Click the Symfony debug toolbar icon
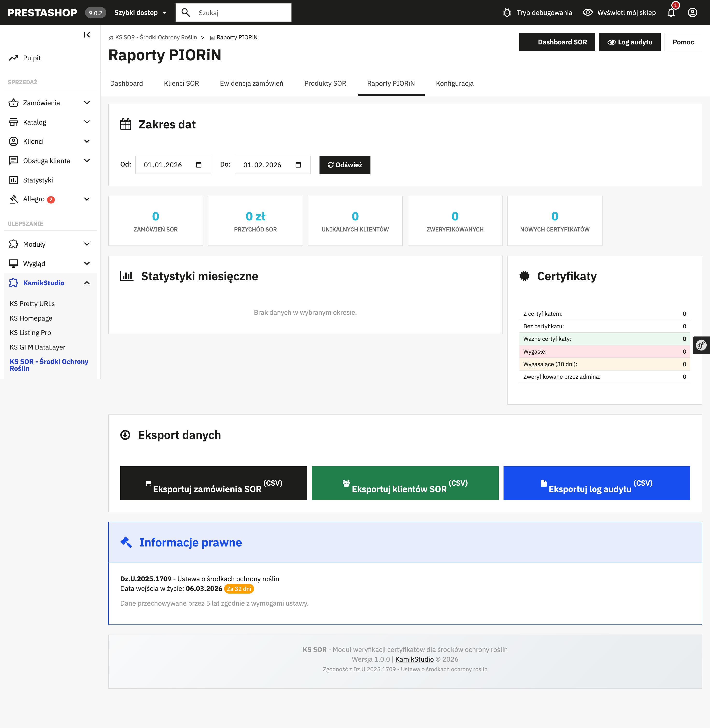Image resolution: width=710 pixels, height=728 pixels. (x=701, y=345)
